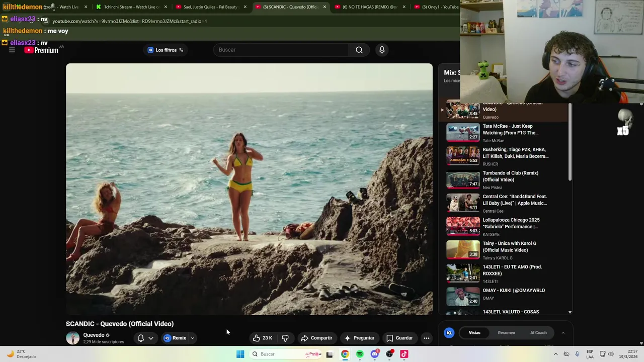Open Tainy - Única with Karol G
The height and width of the screenshot is (362, 644).
(x=503, y=249)
